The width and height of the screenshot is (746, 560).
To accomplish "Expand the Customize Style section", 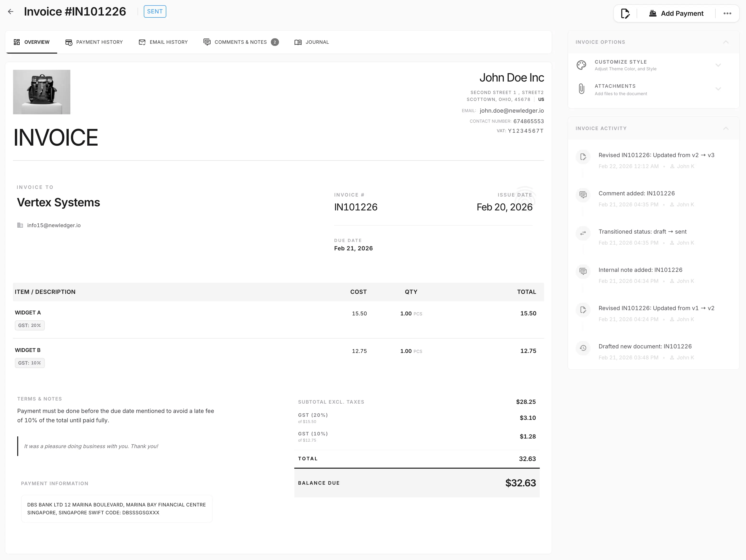I will click(718, 65).
